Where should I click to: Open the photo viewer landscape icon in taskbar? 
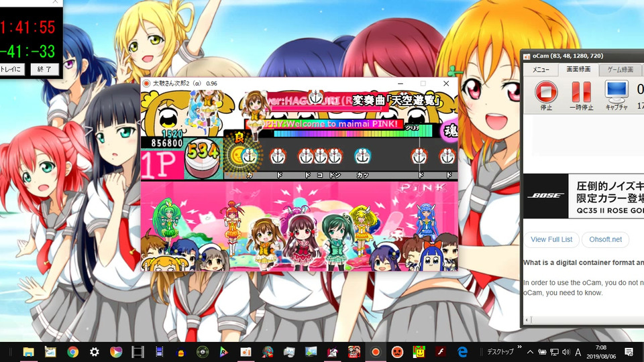(x=311, y=352)
